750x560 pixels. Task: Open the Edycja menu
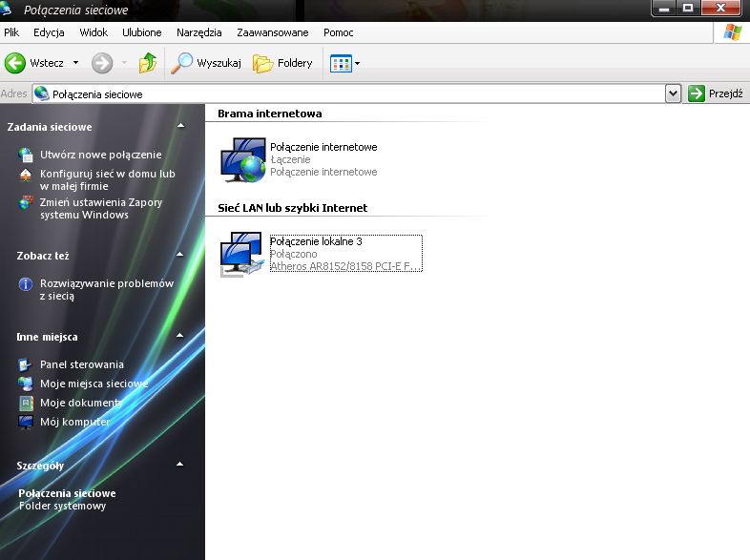point(49,32)
